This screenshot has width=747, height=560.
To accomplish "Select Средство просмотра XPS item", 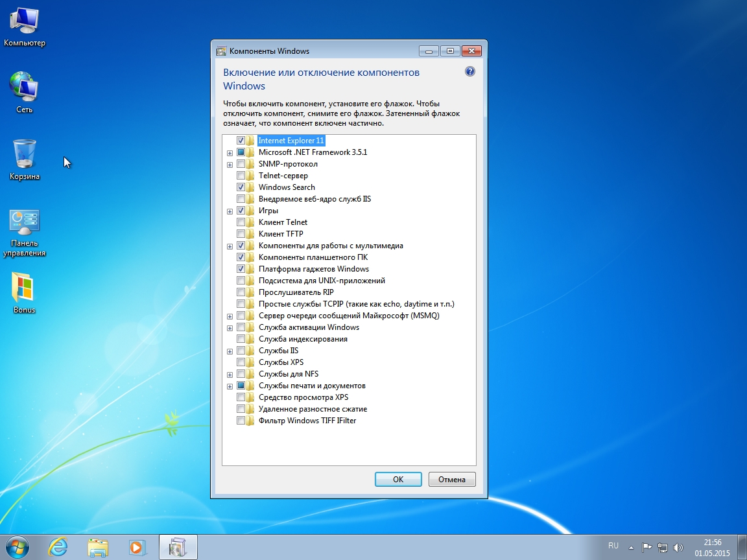I will coord(303,397).
